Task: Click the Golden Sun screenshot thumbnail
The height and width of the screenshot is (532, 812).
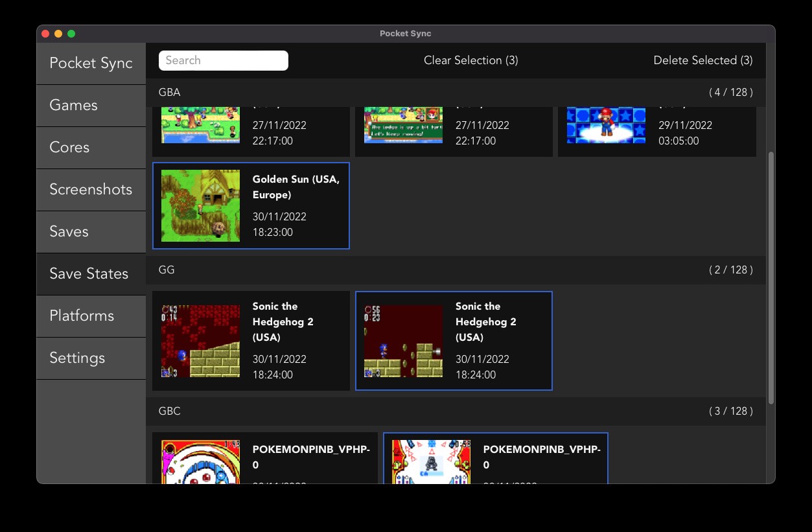Action: coord(200,206)
